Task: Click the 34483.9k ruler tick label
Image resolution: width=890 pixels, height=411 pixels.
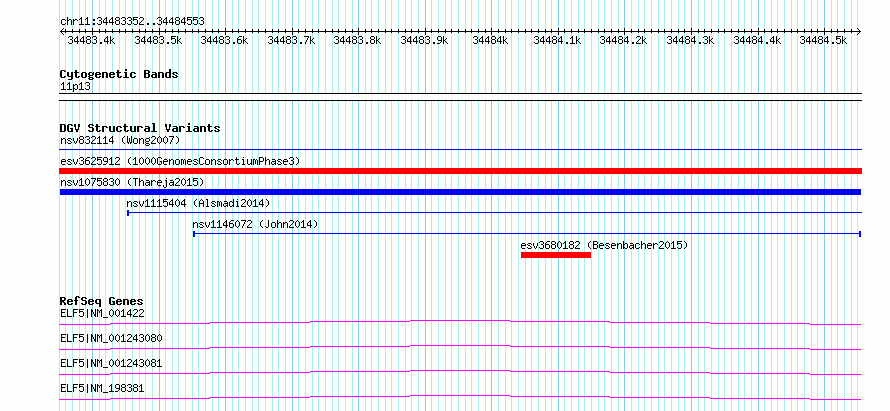Action: click(x=424, y=40)
